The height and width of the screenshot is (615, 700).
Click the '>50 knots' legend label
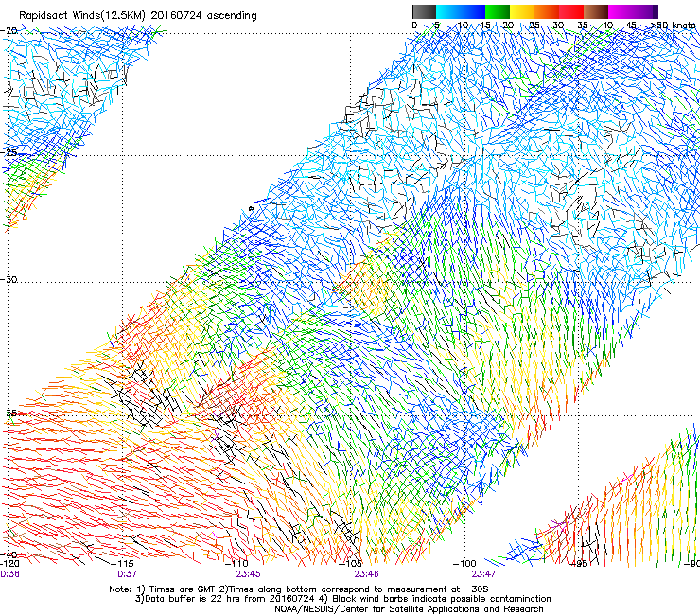point(674,25)
